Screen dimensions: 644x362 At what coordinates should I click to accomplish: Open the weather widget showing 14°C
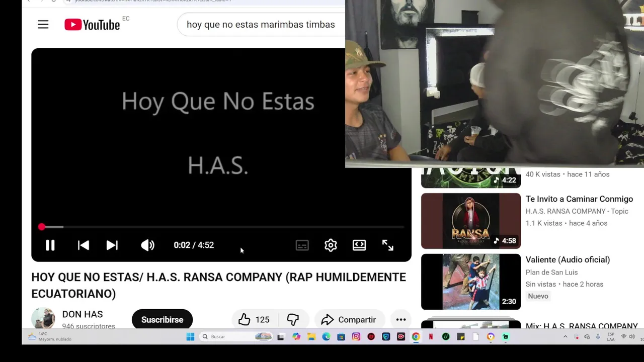[49, 337]
